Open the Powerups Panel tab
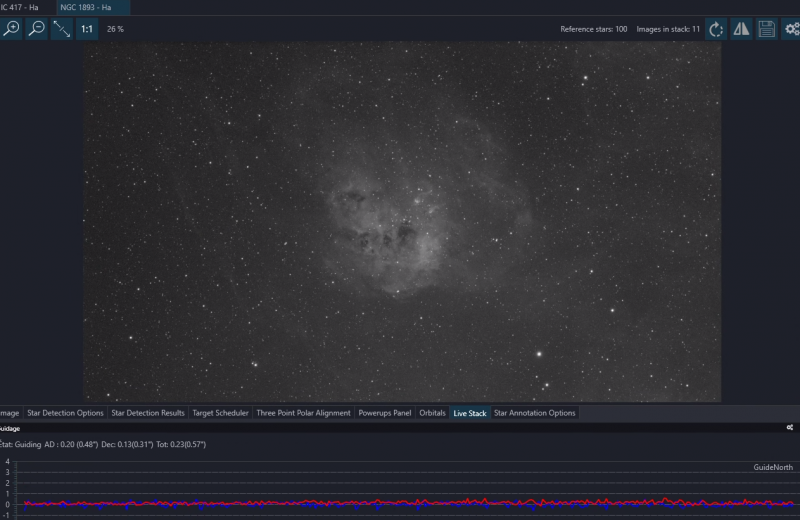This screenshot has height=520, width=800. point(385,413)
